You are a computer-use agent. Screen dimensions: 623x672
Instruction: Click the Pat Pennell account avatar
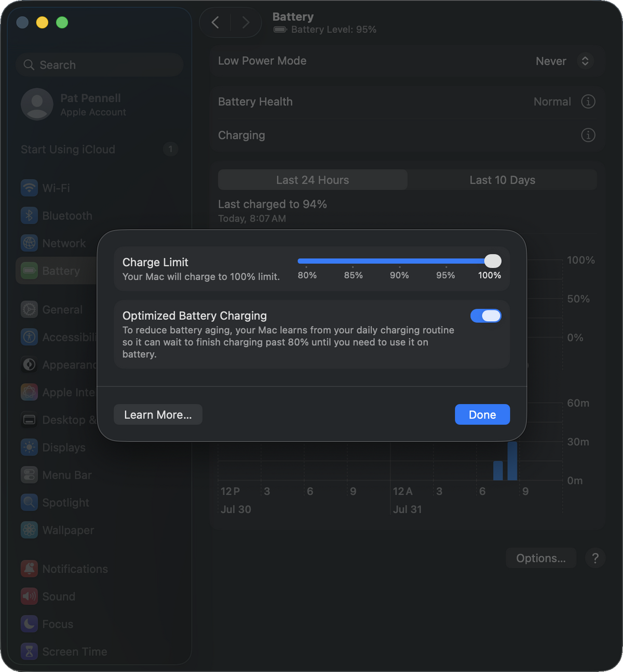click(x=37, y=104)
